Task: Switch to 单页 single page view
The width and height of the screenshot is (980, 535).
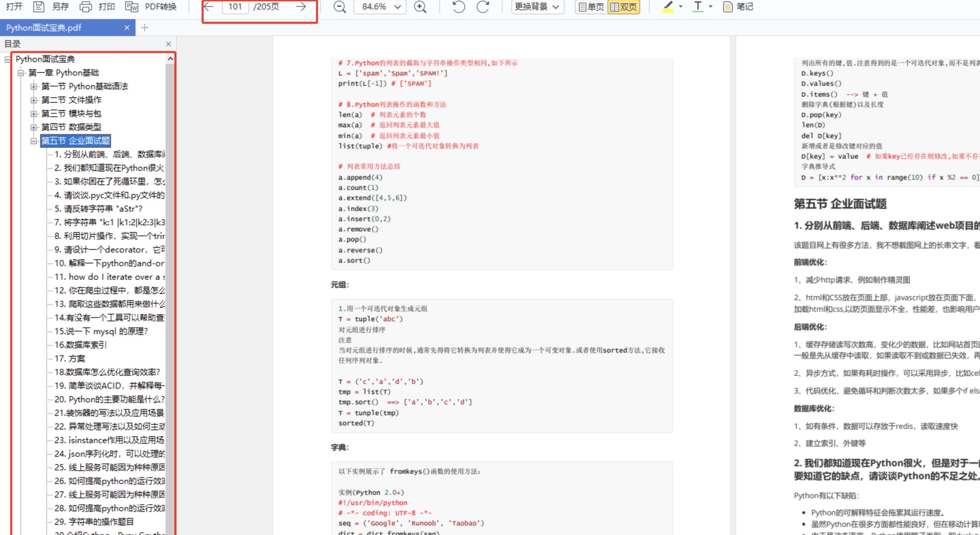Action: (x=591, y=7)
